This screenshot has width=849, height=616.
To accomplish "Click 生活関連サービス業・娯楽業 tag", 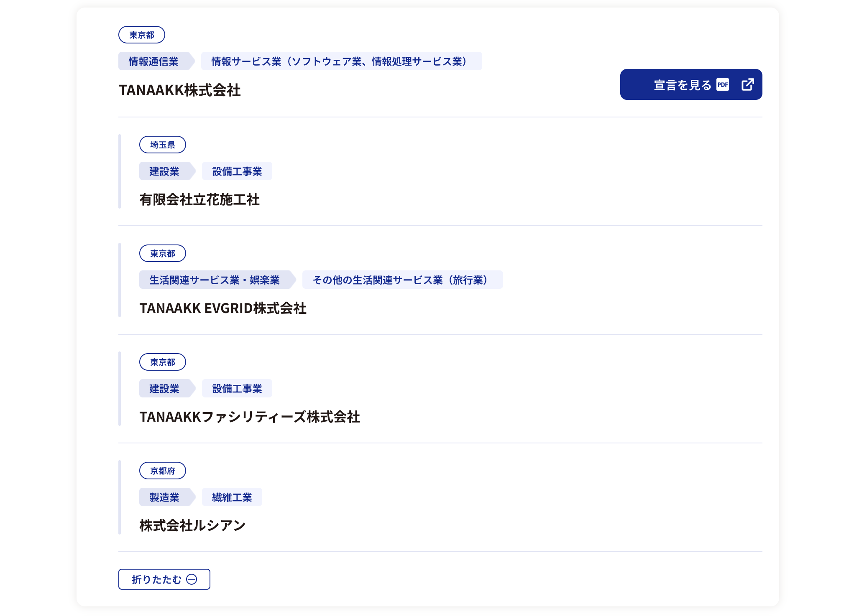I will [217, 280].
